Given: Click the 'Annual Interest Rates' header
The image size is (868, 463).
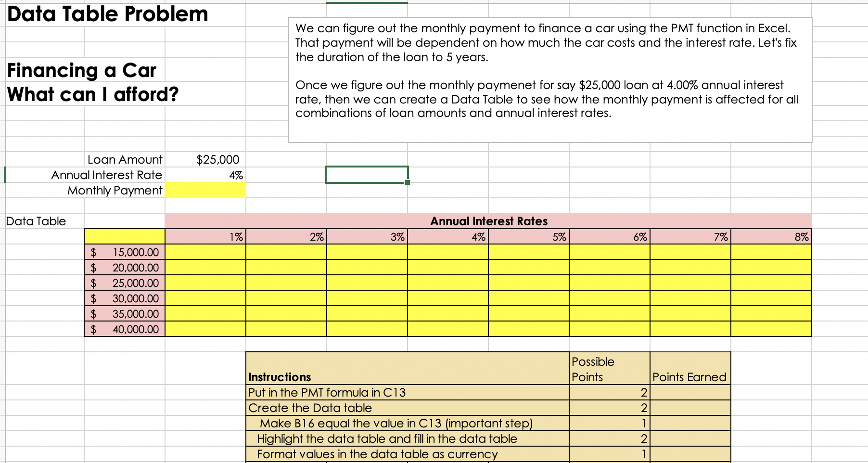Looking at the screenshot, I should coord(488,221).
